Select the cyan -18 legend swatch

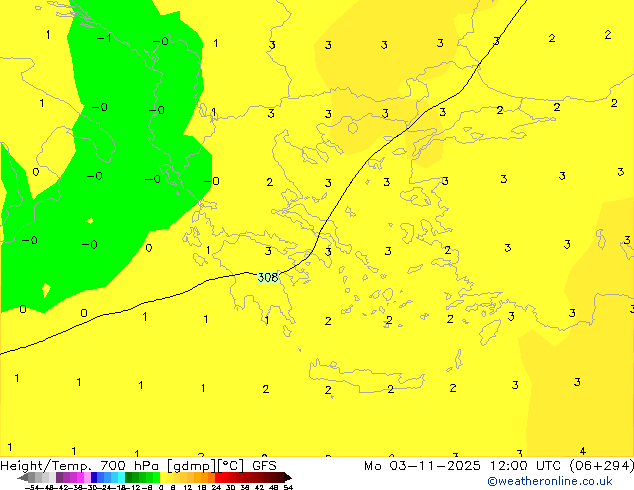click(121, 478)
